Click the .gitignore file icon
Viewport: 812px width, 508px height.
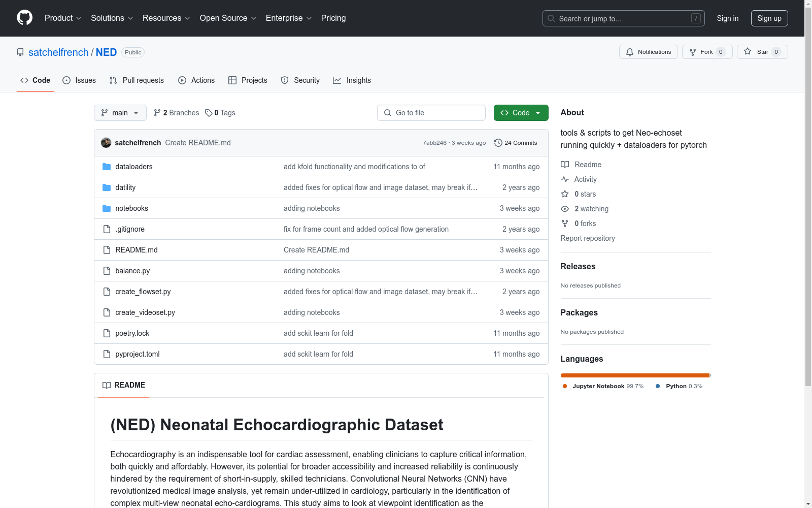[107, 229]
